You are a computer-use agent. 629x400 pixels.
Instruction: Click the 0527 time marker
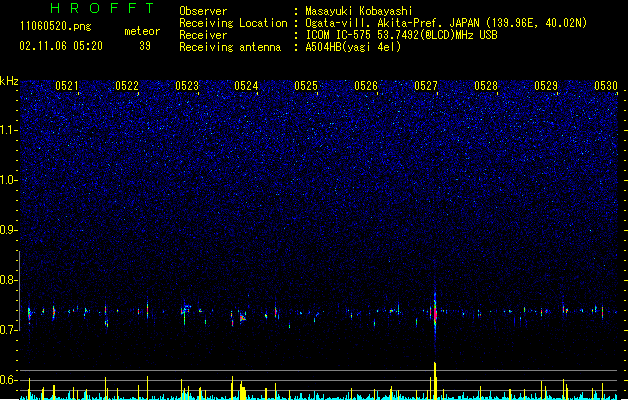426,85
